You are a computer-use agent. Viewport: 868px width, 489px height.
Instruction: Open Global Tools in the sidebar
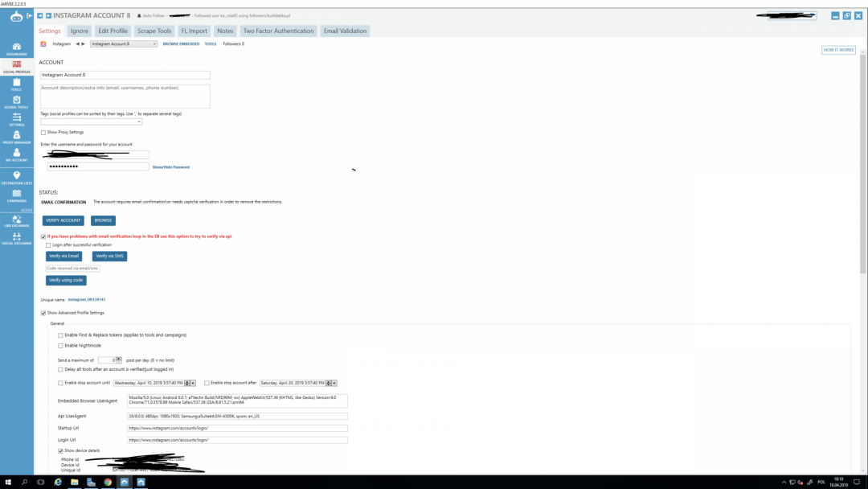click(x=16, y=102)
